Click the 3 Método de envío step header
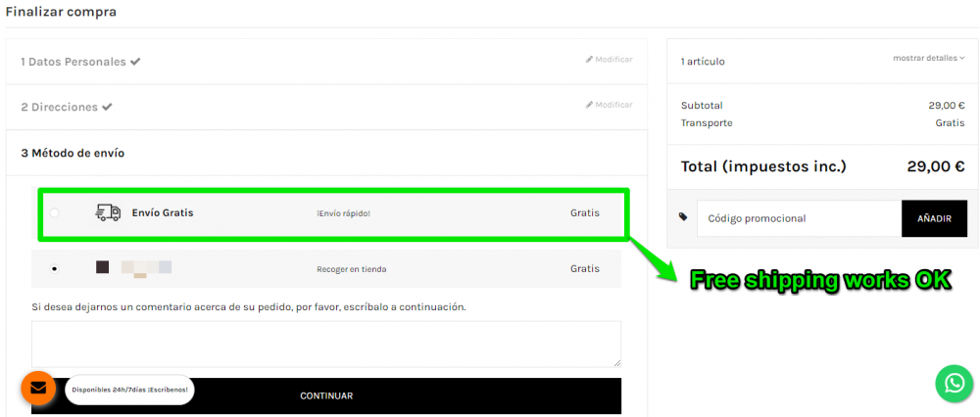The image size is (980, 417). pos(73,153)
